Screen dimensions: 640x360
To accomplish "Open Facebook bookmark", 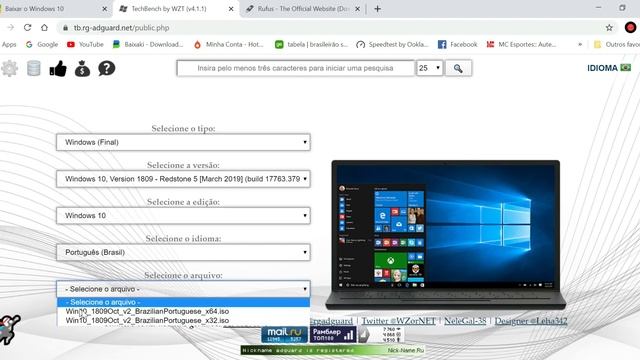I will tap(458, 44).
